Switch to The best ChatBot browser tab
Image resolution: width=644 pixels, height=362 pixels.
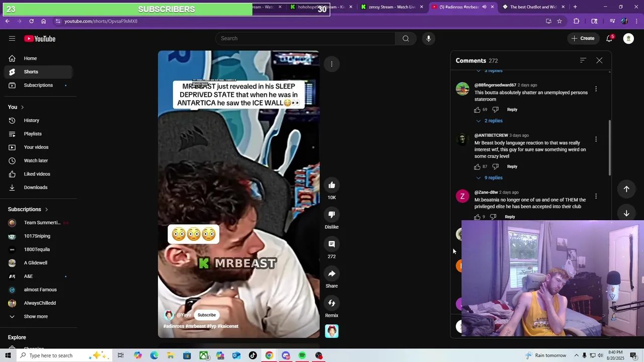(x=533, y=7)
